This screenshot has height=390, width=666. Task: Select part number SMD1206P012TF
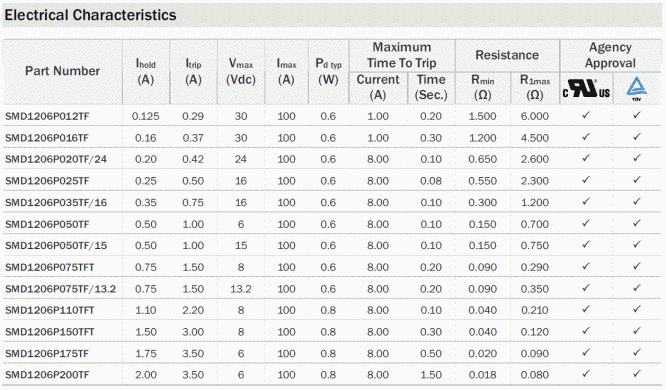click(x=47, y=116)
